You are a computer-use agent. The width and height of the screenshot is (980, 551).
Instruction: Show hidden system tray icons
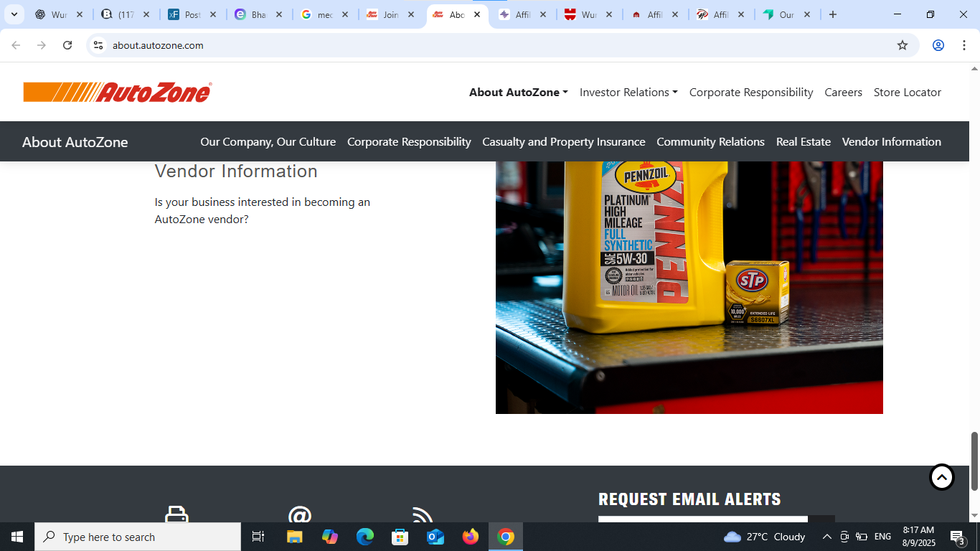826,537
